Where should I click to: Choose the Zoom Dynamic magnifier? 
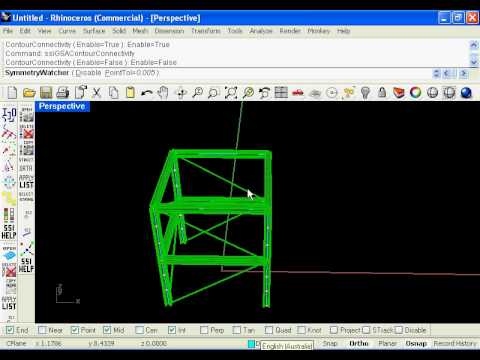point(197,92)
